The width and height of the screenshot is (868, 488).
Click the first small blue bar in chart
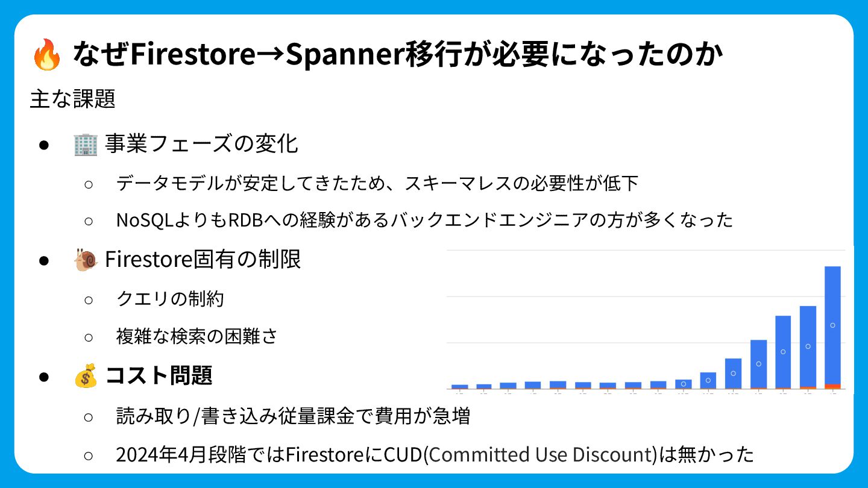[460, 386]
